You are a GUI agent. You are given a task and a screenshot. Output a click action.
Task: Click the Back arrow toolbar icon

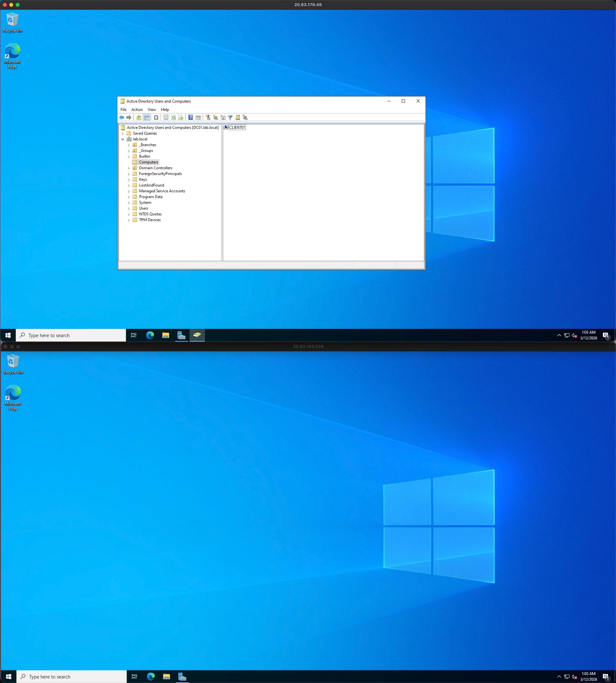[x=122, y=117]
